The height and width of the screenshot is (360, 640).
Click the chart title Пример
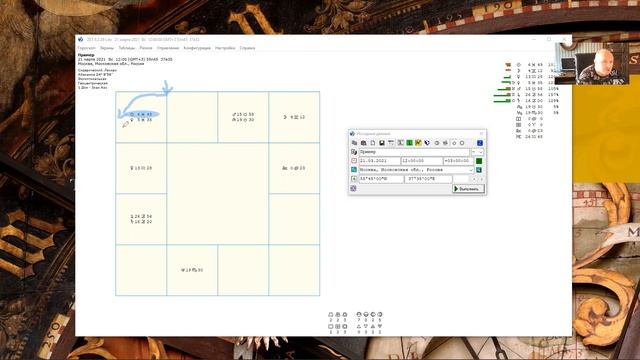point(86,55)
